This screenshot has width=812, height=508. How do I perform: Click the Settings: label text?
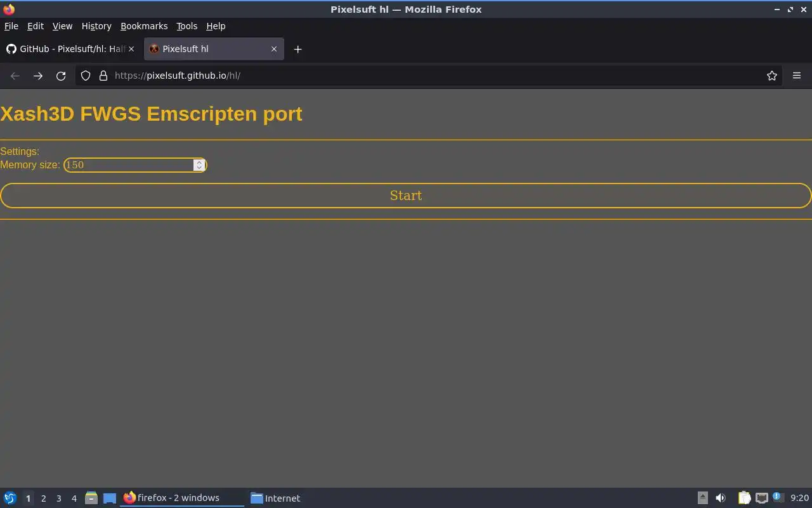tap(20, 151)
